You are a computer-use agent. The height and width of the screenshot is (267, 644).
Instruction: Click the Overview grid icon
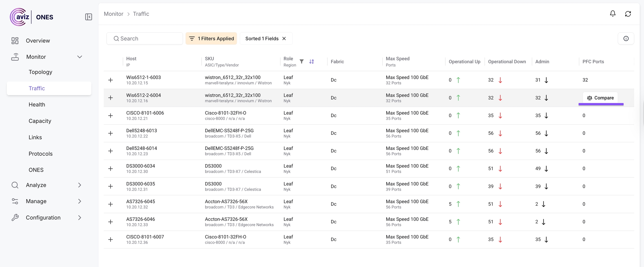pyautogui.click(x=15, y=41)
